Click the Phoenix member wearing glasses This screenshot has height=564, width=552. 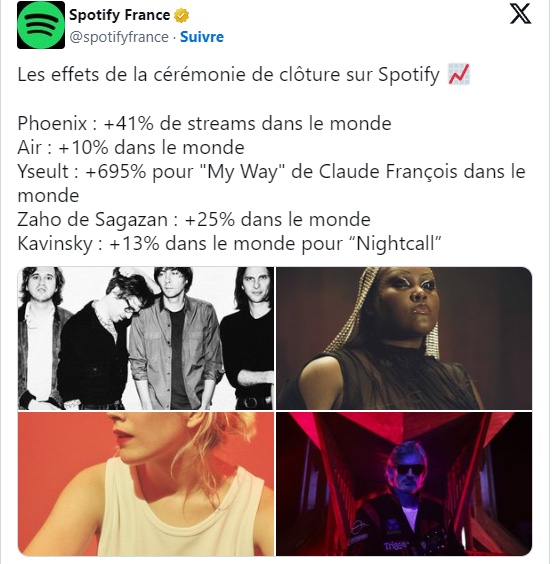click(x=129, y=297)
